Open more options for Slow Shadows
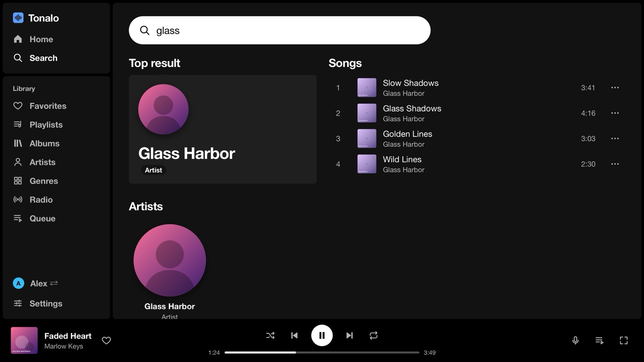644x362 pixels. tap(615, 88)
